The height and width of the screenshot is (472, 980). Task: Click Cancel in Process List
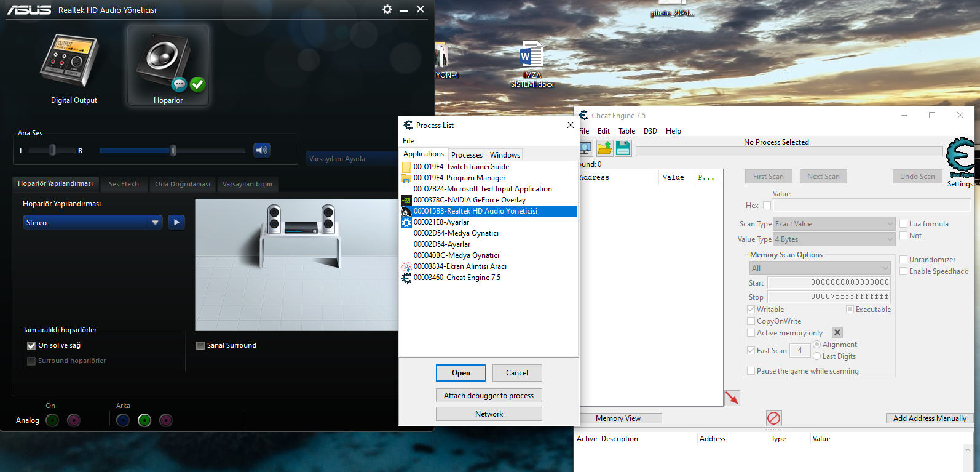tap(517, 373)
